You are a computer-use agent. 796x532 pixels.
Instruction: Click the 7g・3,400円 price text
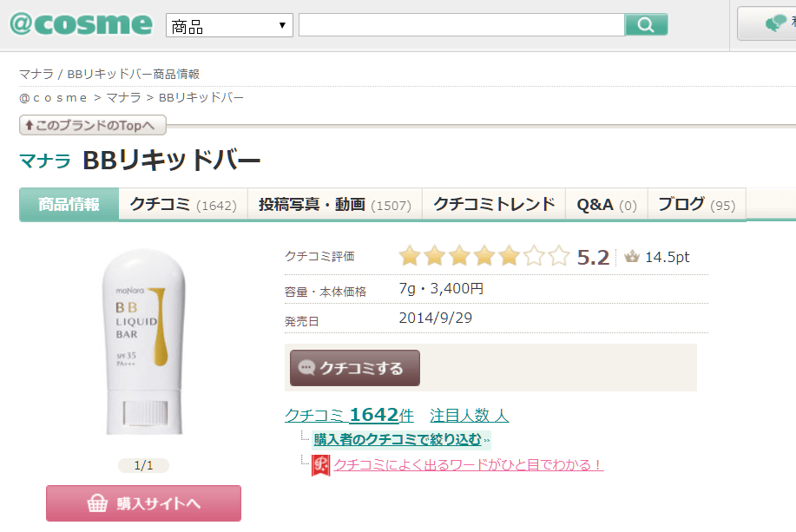[x=441, y=288]
